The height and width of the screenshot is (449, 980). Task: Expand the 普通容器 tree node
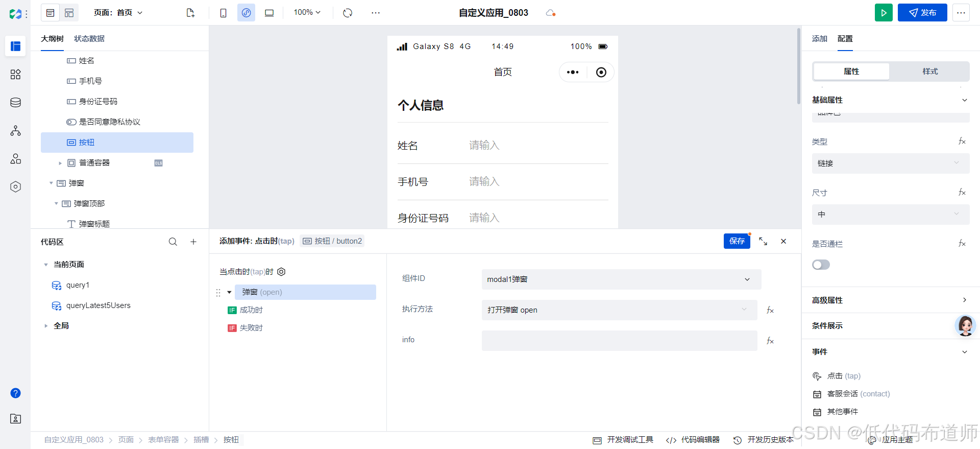click(x=60, y=163)
